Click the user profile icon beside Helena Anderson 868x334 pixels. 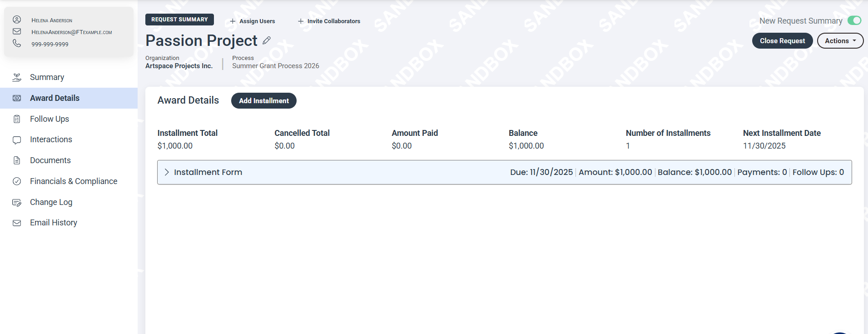pyautogui.click(x=17, y=20)
